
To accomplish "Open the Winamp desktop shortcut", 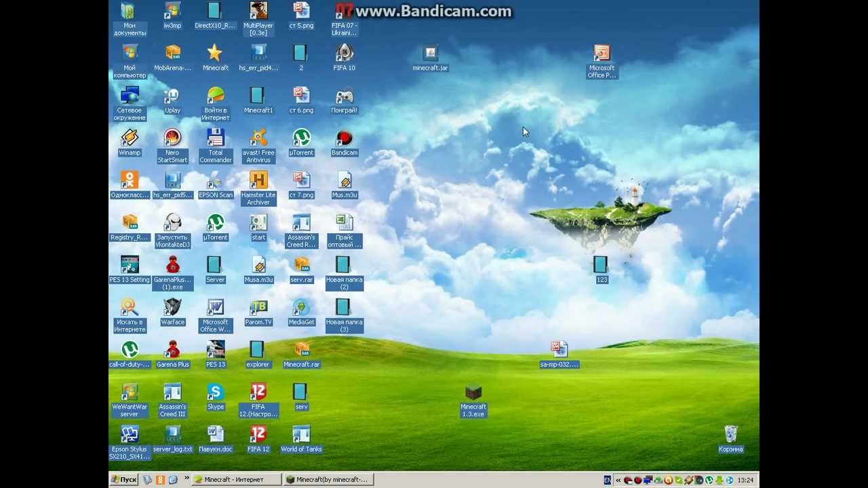I will (x=130, y=138).
